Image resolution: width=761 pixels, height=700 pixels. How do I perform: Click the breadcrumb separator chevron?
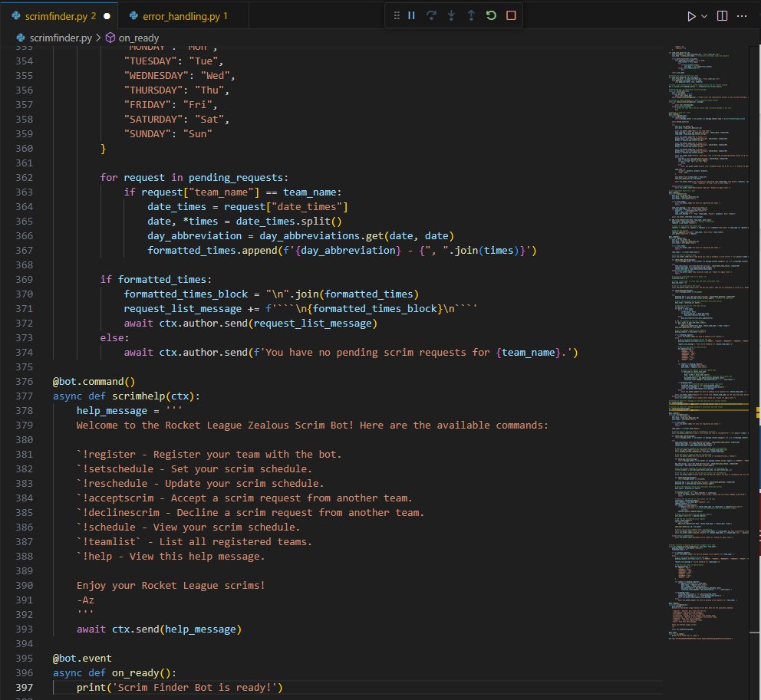coord(98,38)
